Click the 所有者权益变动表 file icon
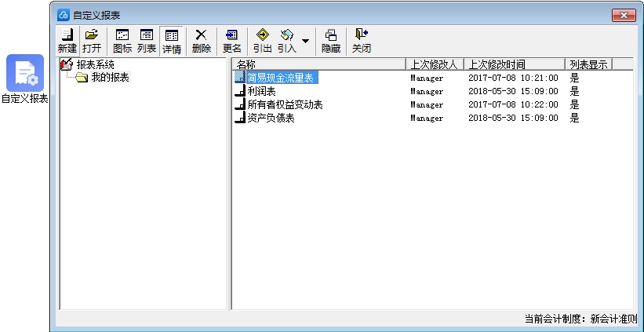This screenshot has height=332, width=644. point(240,104)
